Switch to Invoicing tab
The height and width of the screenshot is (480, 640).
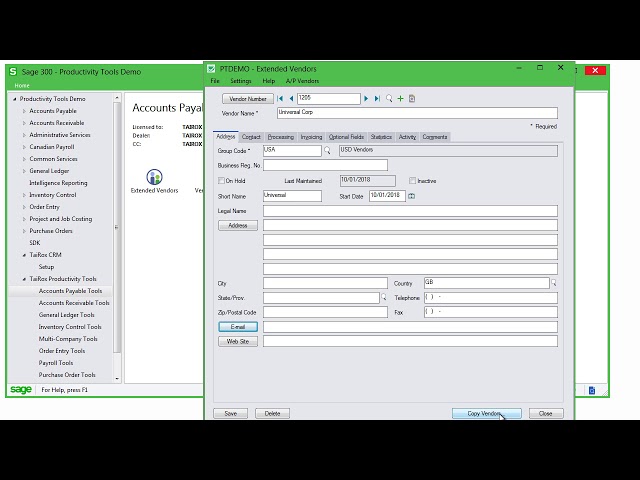point(311,137)
